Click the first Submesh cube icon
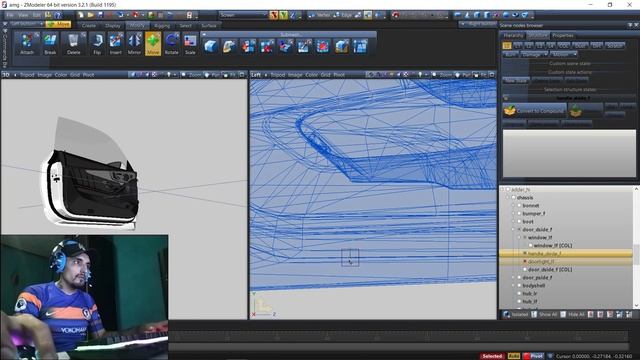The image size is (640, 360). (x=211, y=47)
